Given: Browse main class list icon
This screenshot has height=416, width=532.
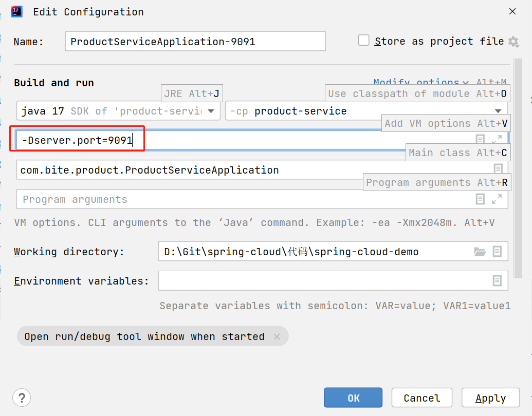Looking at the screenshot, I should (498, 168).
